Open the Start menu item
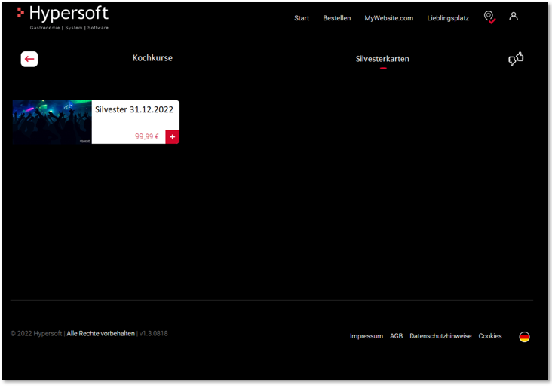This screenshot has height=392, width=552. pyautogui.click(x=302, y=18)
